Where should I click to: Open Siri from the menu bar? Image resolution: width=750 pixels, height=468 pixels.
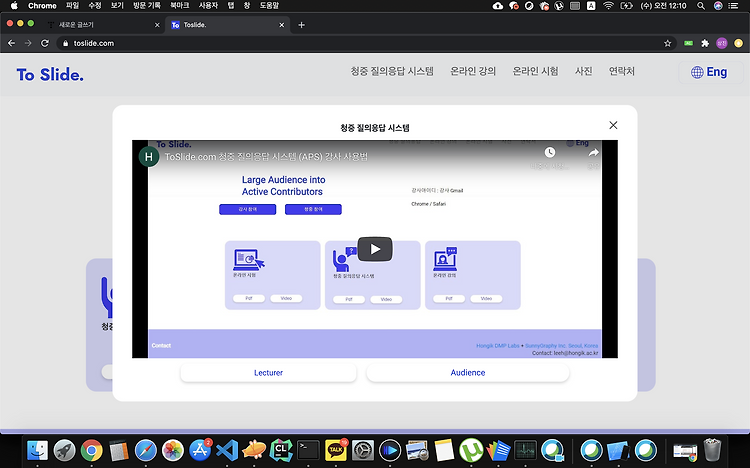tap(718, 6)
